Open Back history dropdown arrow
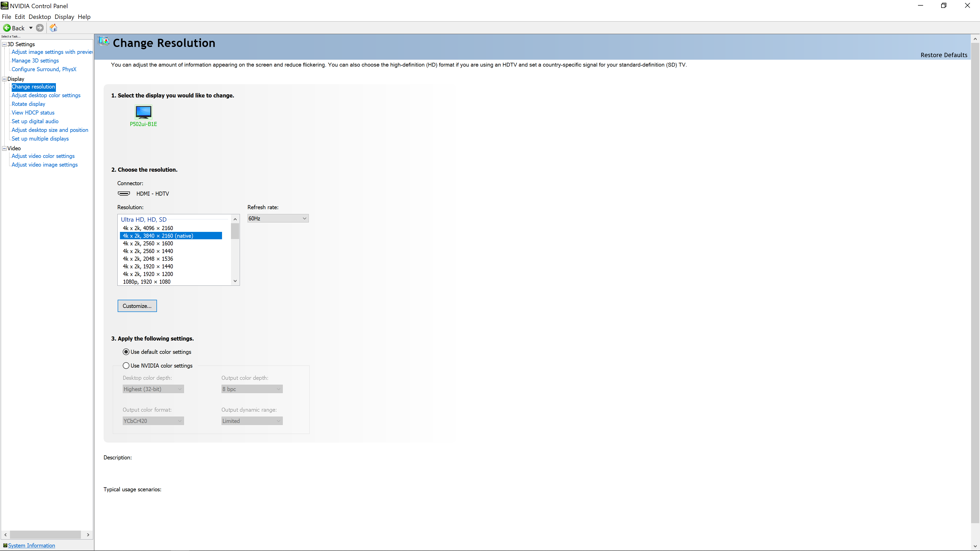Viewport: 980px width, 551px height. 31,28
